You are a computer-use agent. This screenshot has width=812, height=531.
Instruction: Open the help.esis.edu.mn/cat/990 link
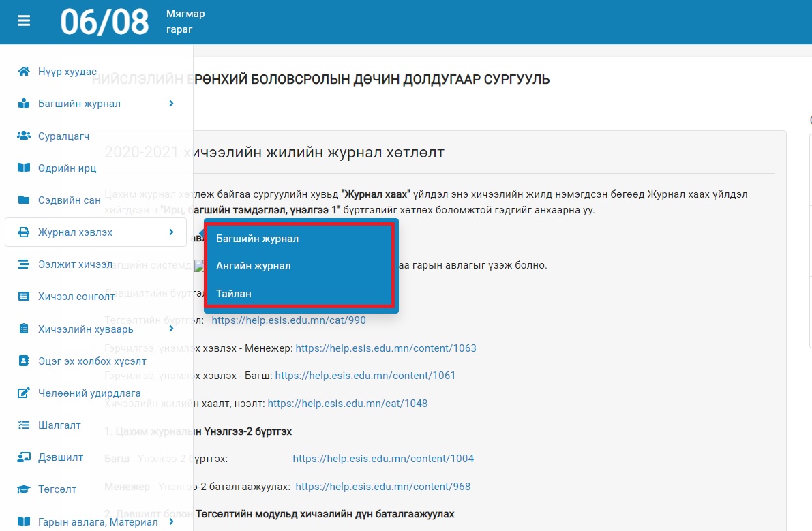pyautogui.click(x=289, y=320)
